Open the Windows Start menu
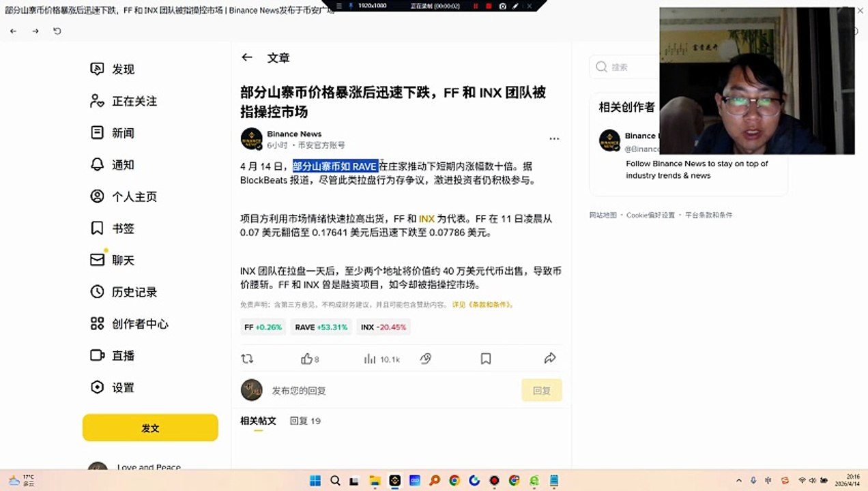Screen dimensions: 868x491 [x=315, y=481]
